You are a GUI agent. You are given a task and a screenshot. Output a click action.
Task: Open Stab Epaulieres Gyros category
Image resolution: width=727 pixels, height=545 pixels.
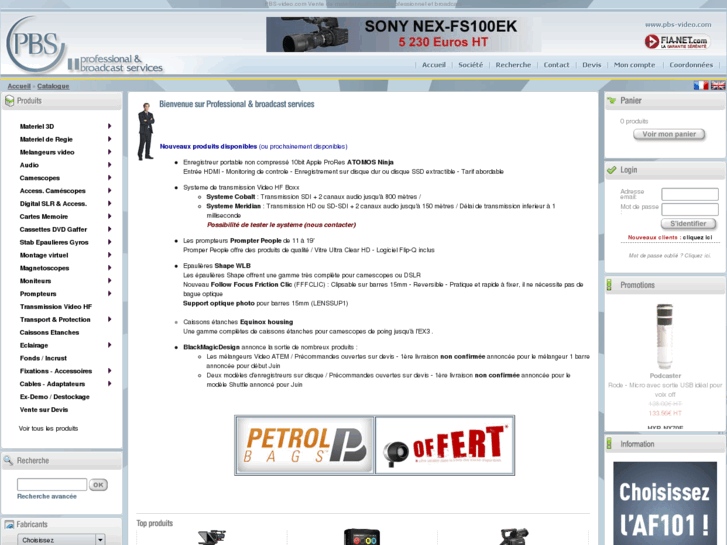tap(54, 242)
